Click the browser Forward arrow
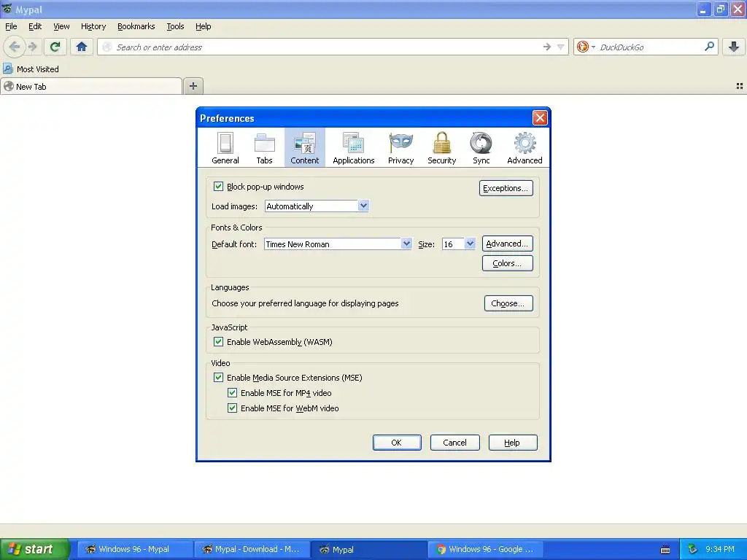Viewport: 747px width, 560px height. (x=32, y=47)
